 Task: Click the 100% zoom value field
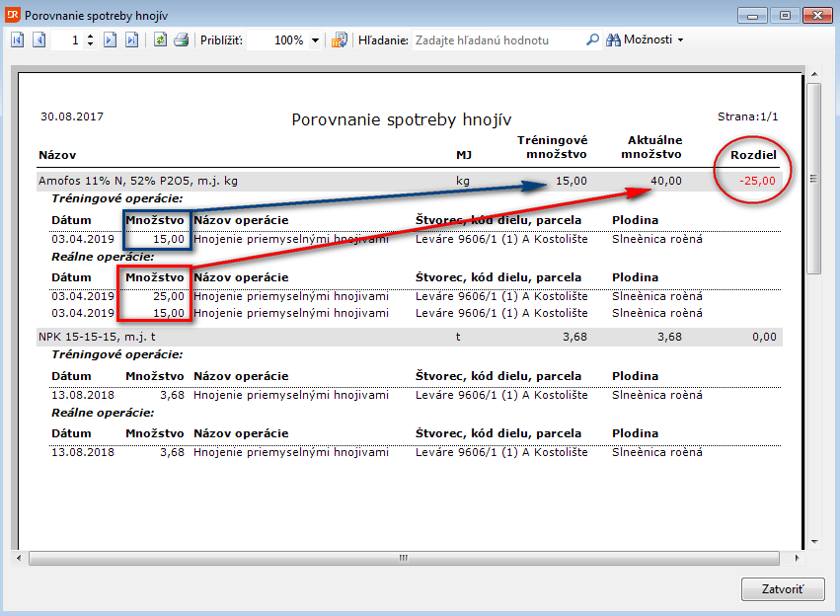[x=278, y=40]
